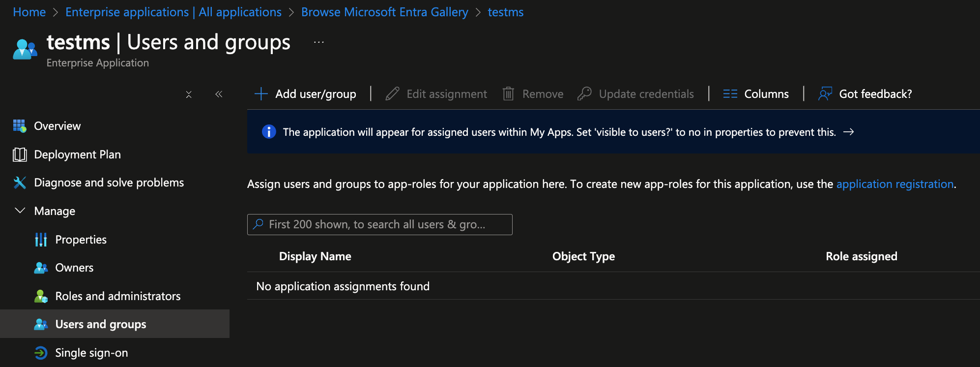Focus the users and groups search box
Viewport: 980px width, 367px height.
pos(379,225)
